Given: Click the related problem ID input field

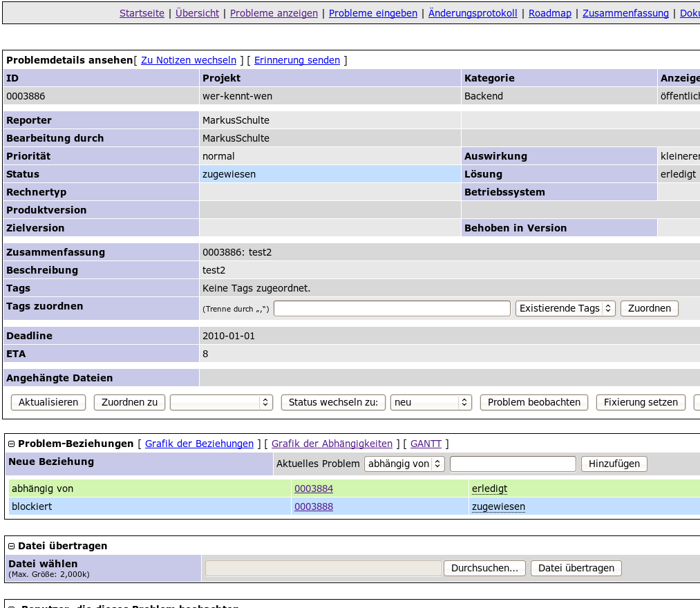Looking at the screenshot, I should click(x=513, y=464).
